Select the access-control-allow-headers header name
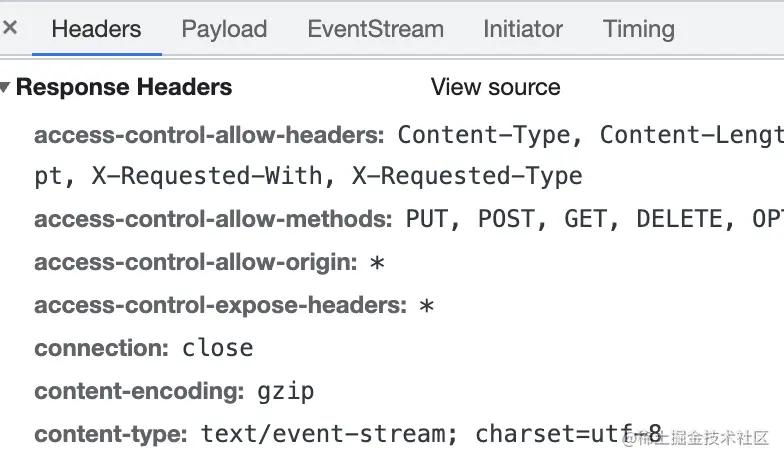The height and width of the screenshot is (462, 784). (x=208, y=135)
